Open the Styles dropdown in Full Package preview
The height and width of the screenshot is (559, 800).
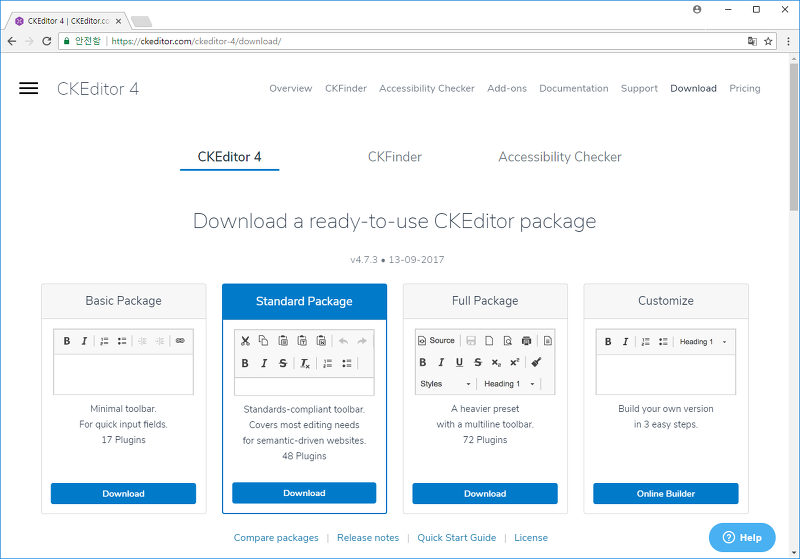[445, 384]
